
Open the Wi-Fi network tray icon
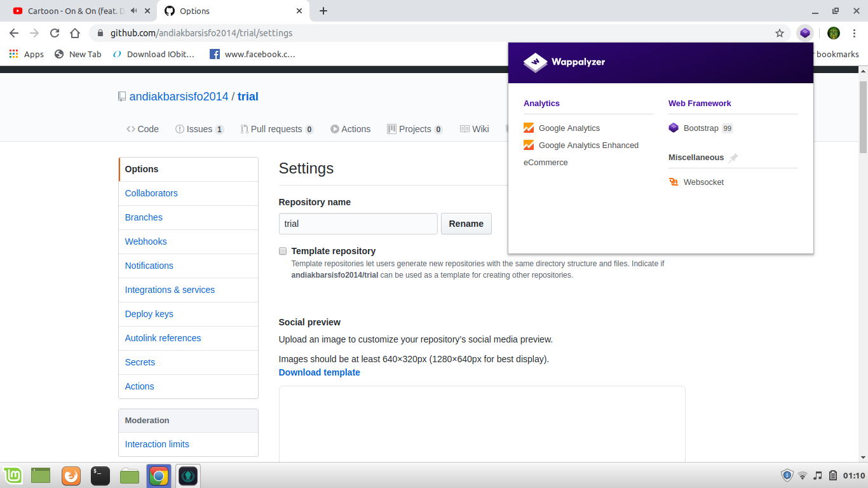pos(803,475)
